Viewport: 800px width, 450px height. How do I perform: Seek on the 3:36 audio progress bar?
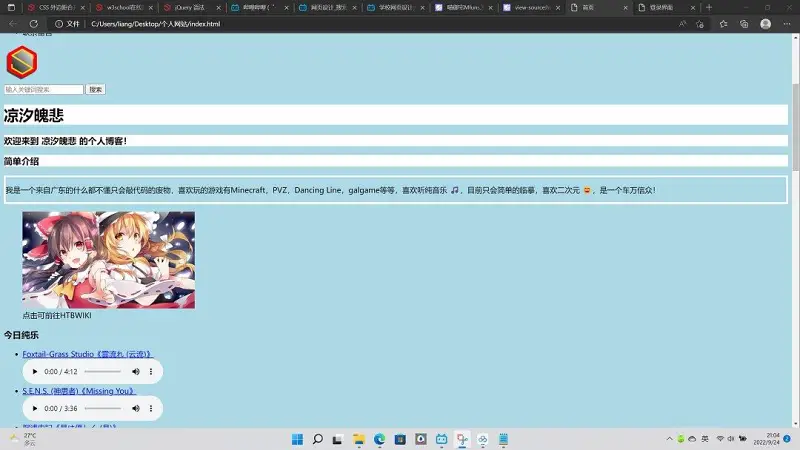(103, 408)
